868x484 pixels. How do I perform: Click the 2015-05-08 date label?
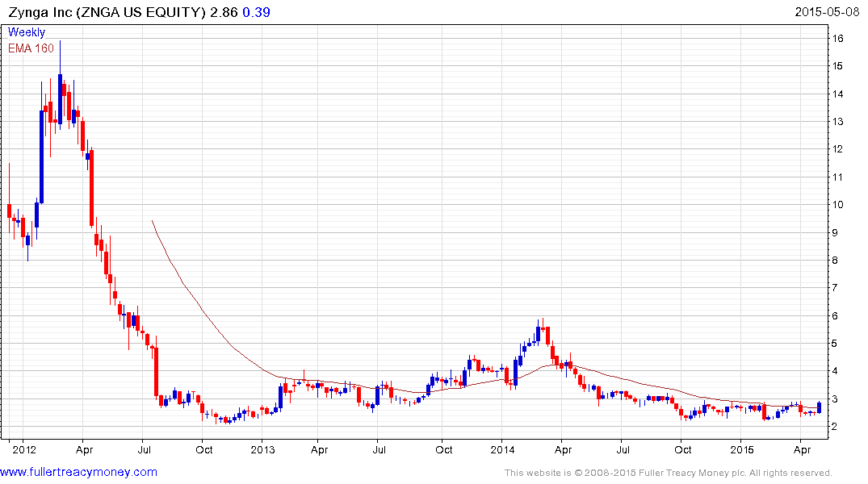click(x=827, y=12)
